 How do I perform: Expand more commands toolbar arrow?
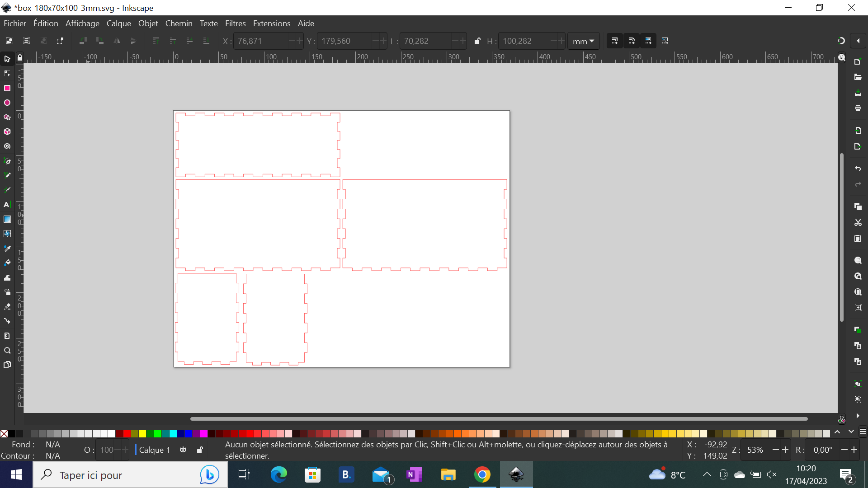tap(858, 416)
